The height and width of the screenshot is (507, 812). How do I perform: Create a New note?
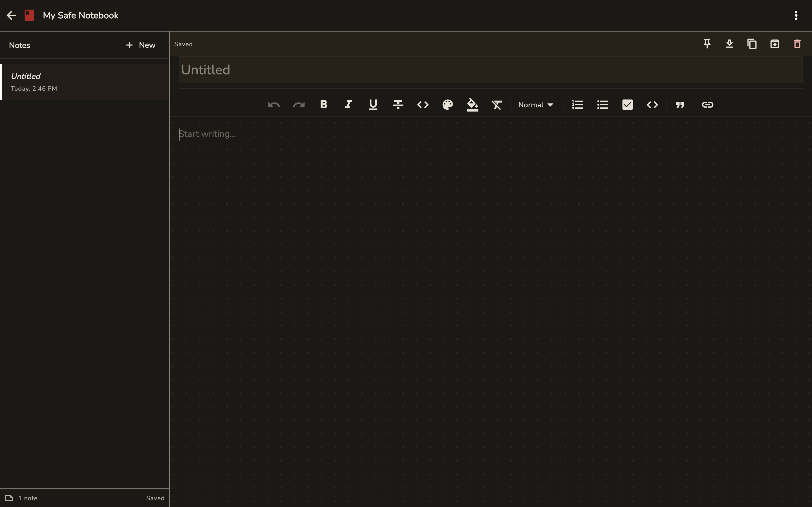point(141,45)
